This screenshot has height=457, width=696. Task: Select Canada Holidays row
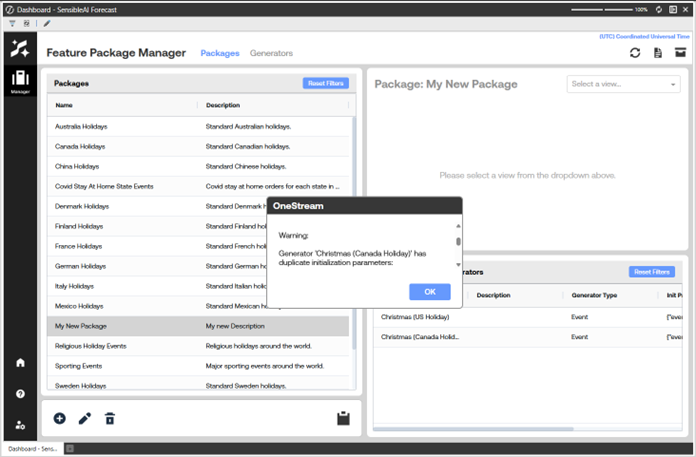coord(198,146)
